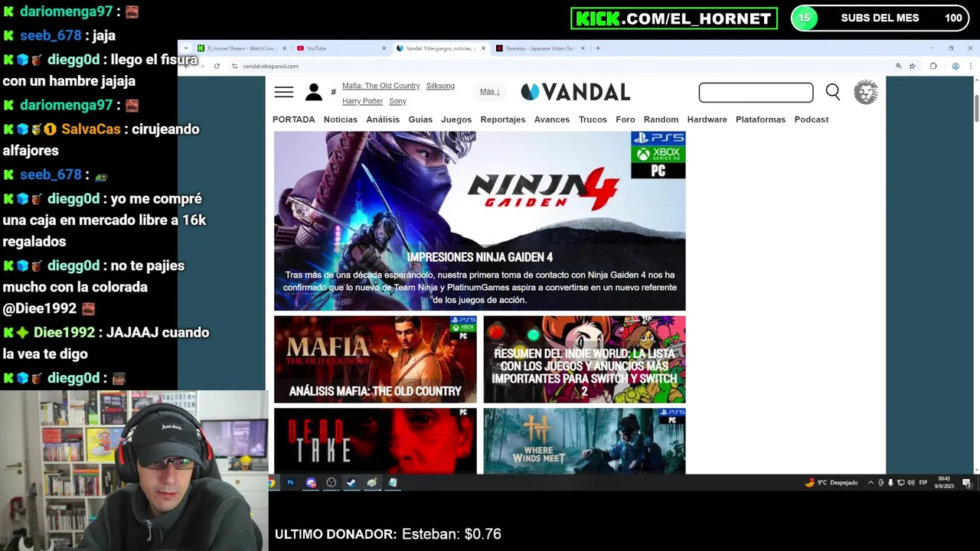The height and width of the screenshot is (551, 980).
Task: Open the Hardware section
Action: [x=707, y=119]
